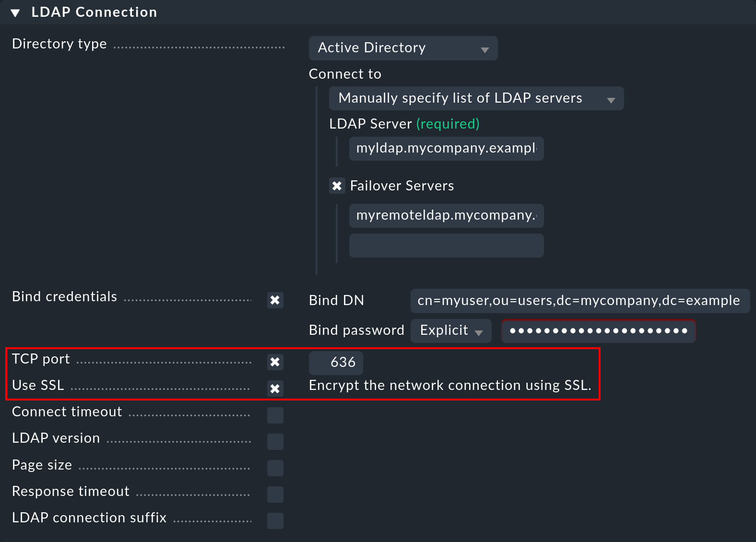Viewport: 756px width, 542px height.
Task: Click the TCP port label
Action: tap(41, 359)
